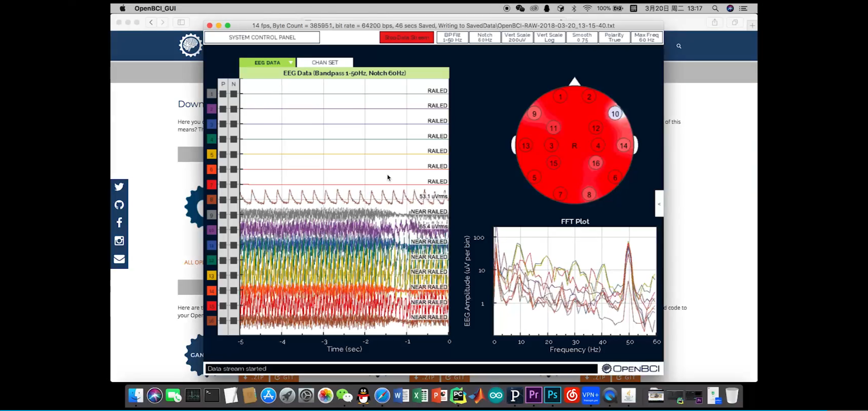The image size is (868, 411).
Task: Toggle the Polarity True setting
Action: point(614,37)
